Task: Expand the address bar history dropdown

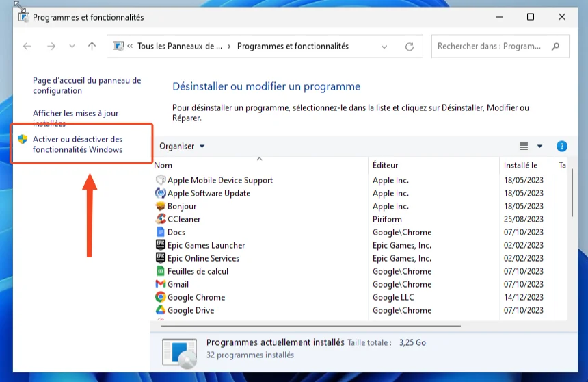Action: click(384, 47)
